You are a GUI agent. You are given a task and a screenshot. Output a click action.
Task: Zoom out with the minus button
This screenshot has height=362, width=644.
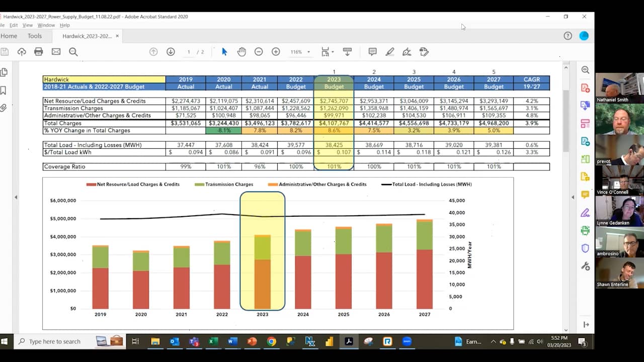tap(259, 52)
